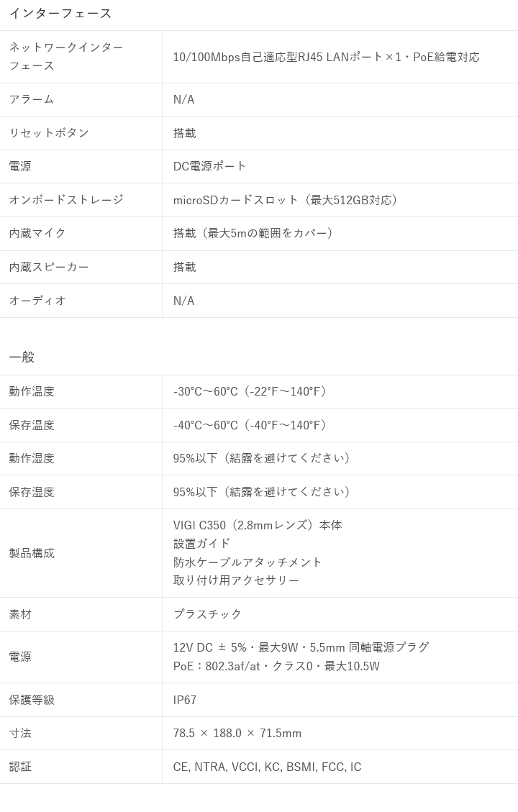Screen dimensions: 518x812
Task: Click the DC電源ポート value cell
Action: coord(209,166)
